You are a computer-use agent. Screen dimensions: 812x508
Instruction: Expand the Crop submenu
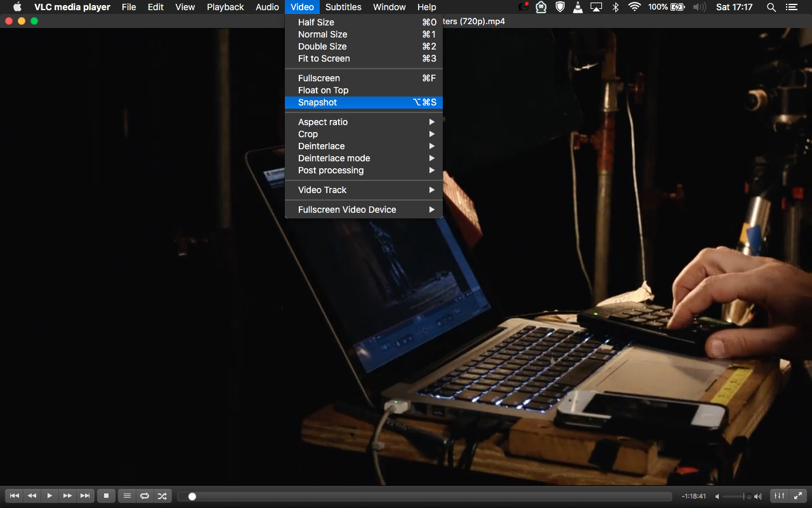point(363,134)
